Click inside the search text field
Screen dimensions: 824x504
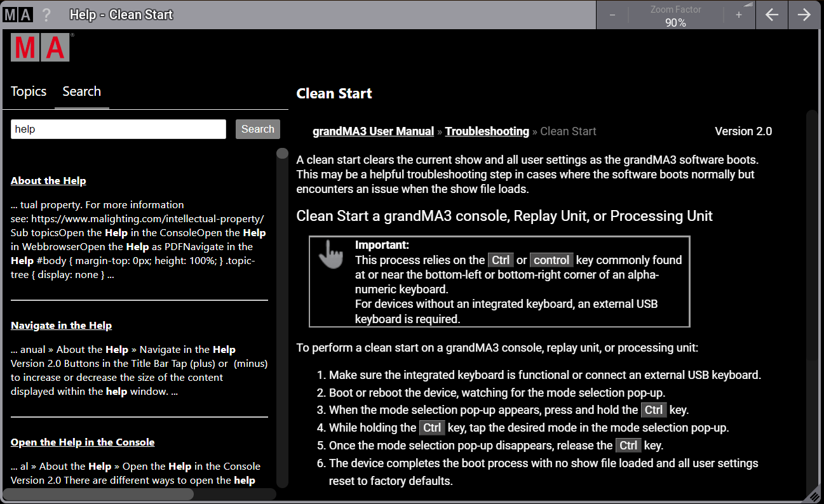point(118,129)
